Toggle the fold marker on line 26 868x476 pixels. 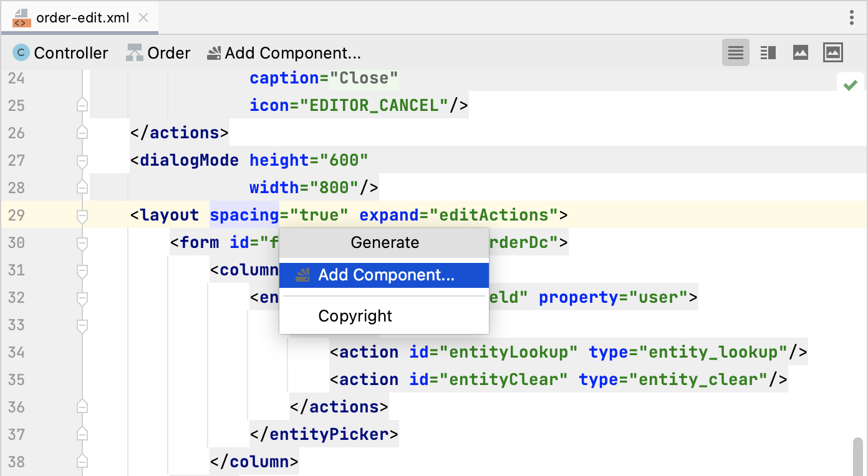coord(82,133)
